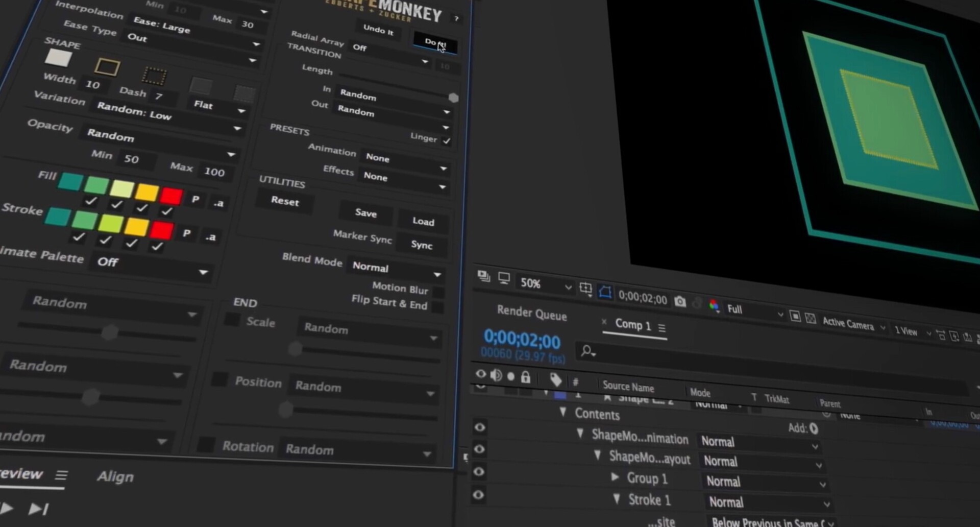Collapse the Contents disclosure triangle

click(562, 412)
